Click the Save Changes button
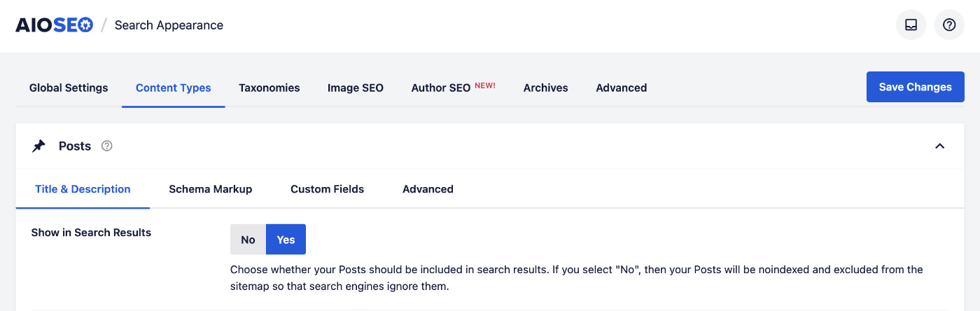980x311 pixels. 916,87
